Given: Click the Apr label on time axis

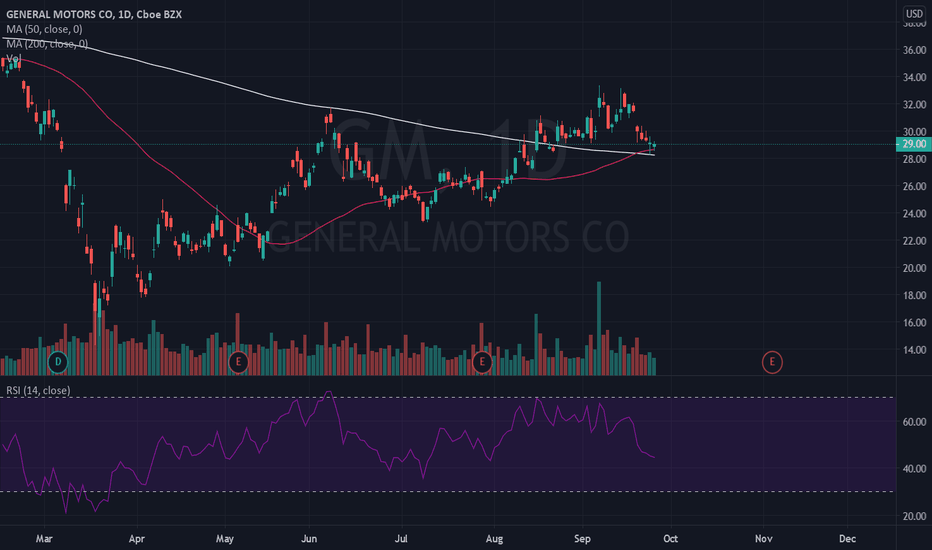Looking at the screenshot, I should tap(137, 539).
